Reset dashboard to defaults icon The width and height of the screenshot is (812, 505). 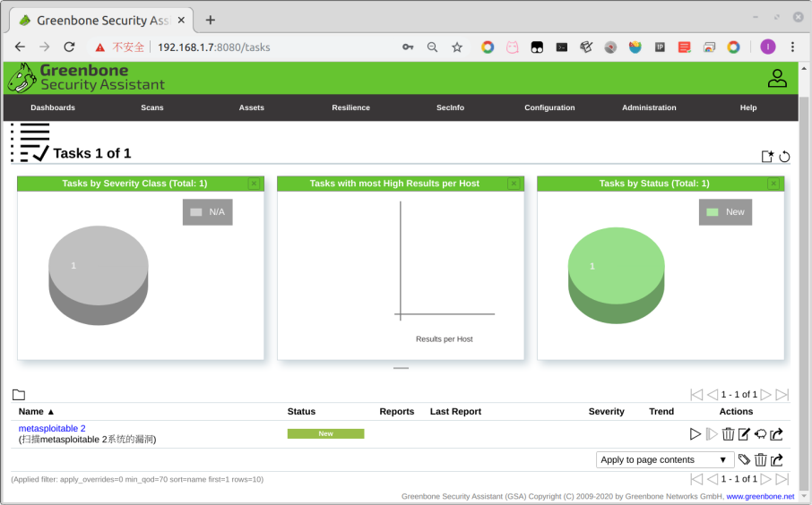click(784, 157)
